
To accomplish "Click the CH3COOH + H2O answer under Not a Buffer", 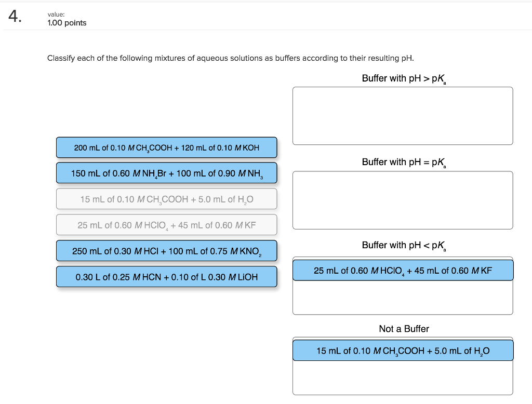I will [x=403, y=351].
